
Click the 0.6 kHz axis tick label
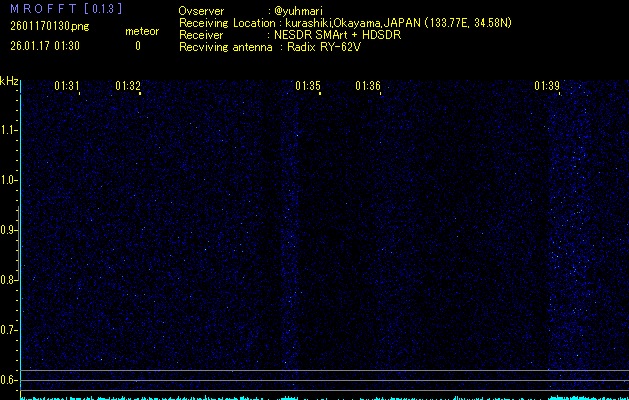(x=8, y=380)
